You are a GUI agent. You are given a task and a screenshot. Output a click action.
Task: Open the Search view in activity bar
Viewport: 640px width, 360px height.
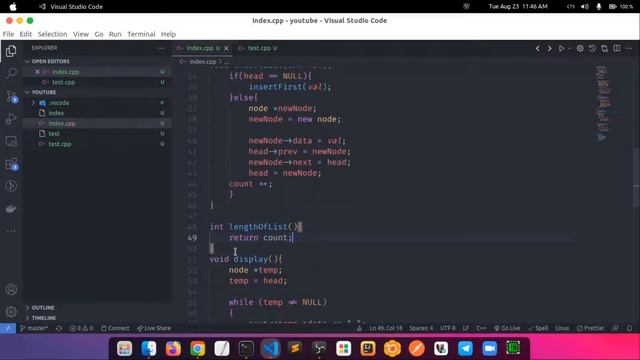[x=11, y=73]
